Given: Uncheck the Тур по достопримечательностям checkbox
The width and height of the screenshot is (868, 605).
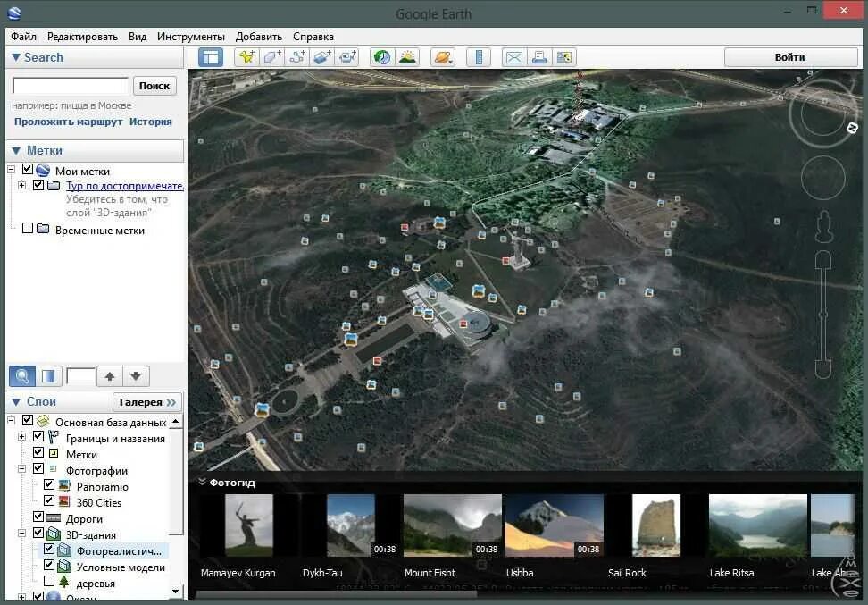Looking at the screenshot, I should (38, 184).
